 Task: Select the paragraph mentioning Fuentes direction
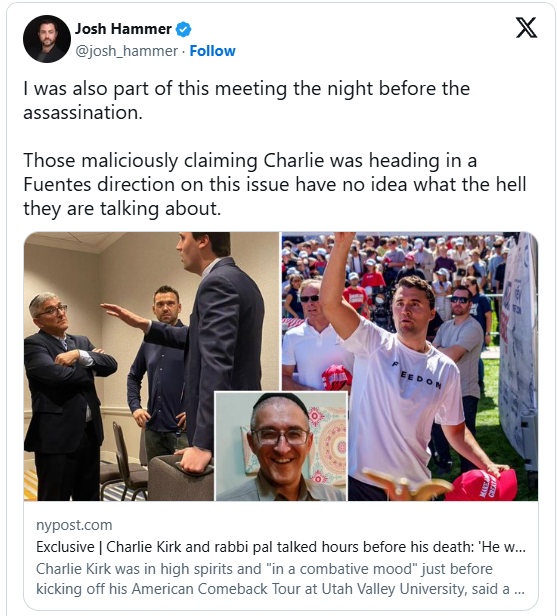click(x=275, y=184)
